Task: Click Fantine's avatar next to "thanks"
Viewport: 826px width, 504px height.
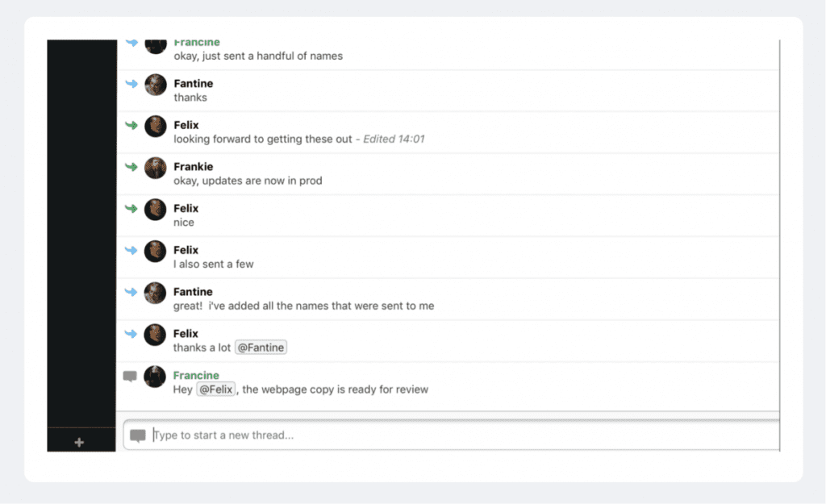Action: [x=156, y=85]
